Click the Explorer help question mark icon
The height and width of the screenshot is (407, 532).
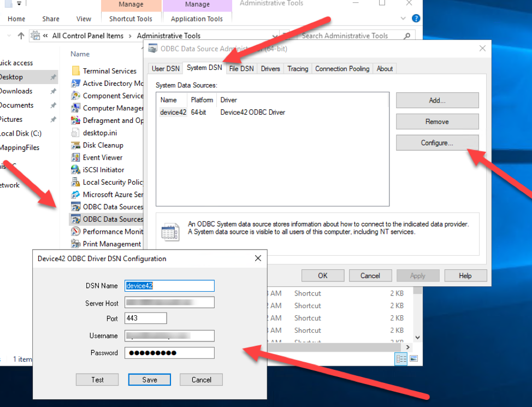click(416, 19)
